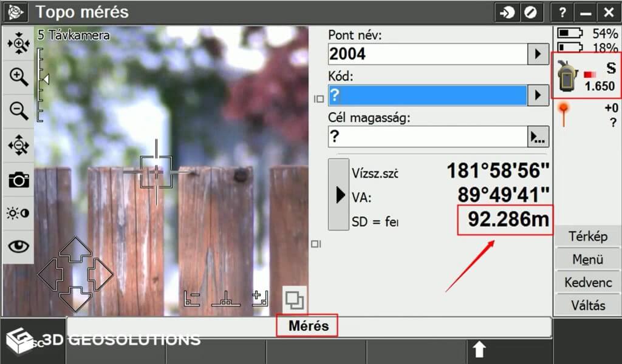This screenshot has height=364, width=622.
Task: Open the instrument status icon showing 1.650
Action: tap(586, 76)
